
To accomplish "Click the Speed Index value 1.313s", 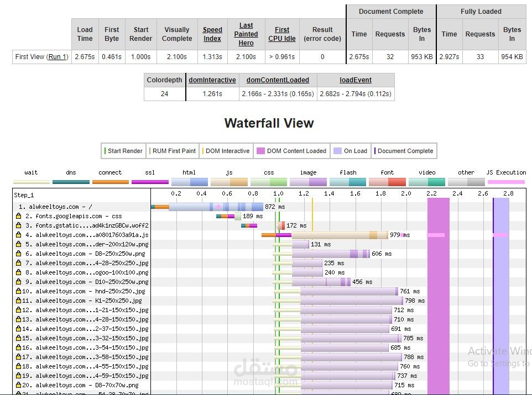I will 212,56.
